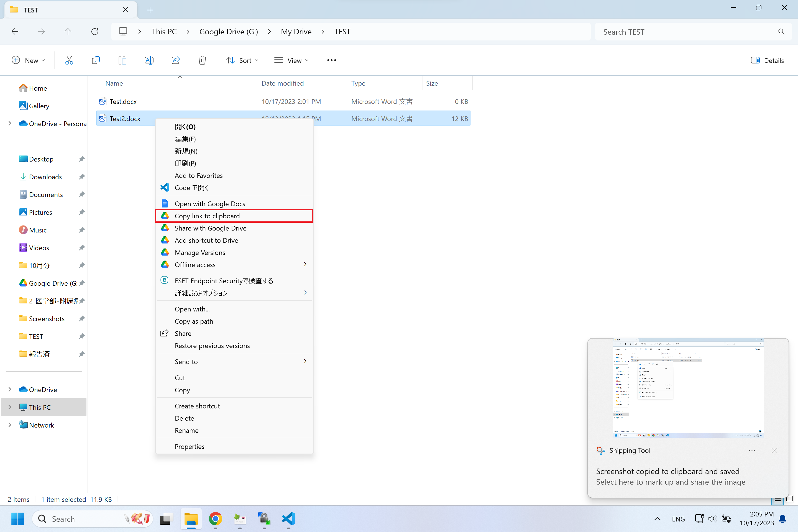Select Properties in the context menu
Image resolution: width=798 pixels, height=532 pixels.
[x=234, y=446]
